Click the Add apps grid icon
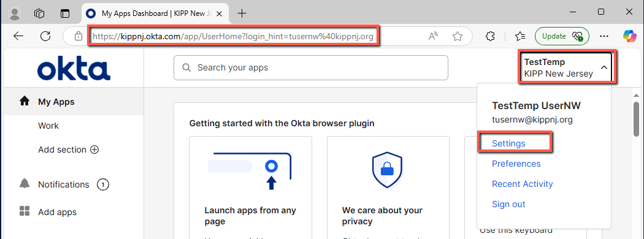The image size is (644, 239). 25,211
